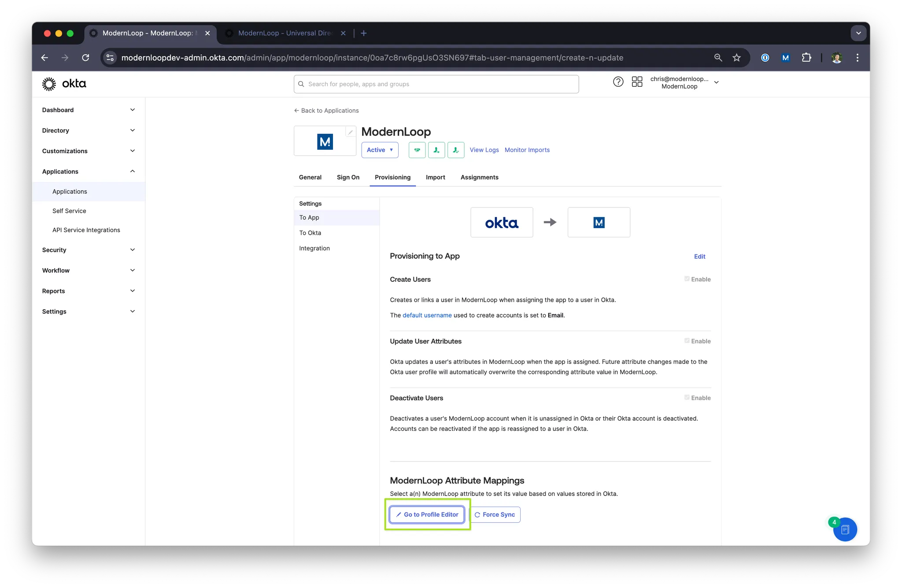Click Go to Profile Editor button
This screenshot has height=588, width=902.
pyautogui.click(x=427, y=514)
